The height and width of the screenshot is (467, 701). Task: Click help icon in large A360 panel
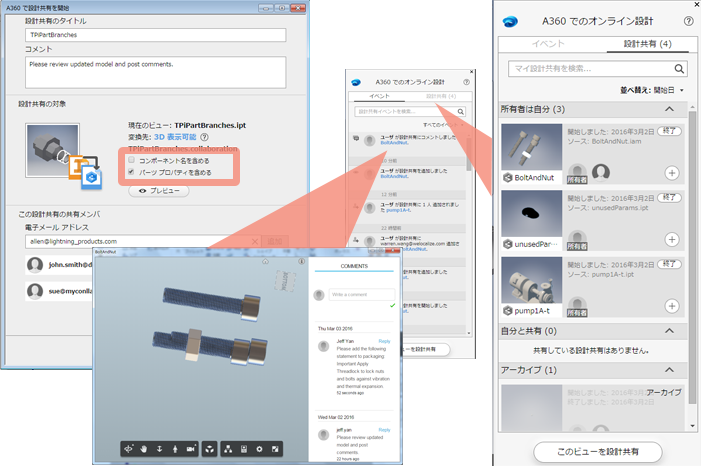coord(688,21)
